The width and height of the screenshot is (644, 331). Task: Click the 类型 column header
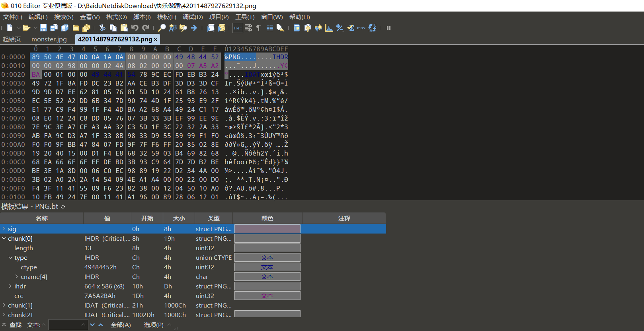tap(214, 218)
